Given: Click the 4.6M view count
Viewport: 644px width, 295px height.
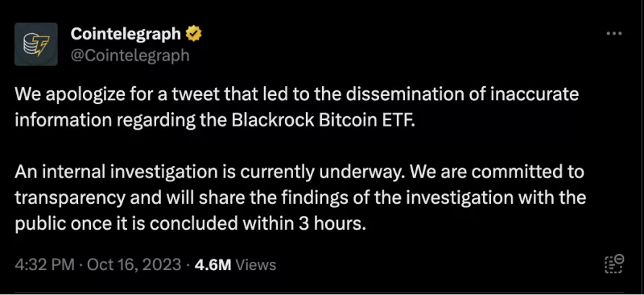Looking at the screenshot, I should 213,264.
